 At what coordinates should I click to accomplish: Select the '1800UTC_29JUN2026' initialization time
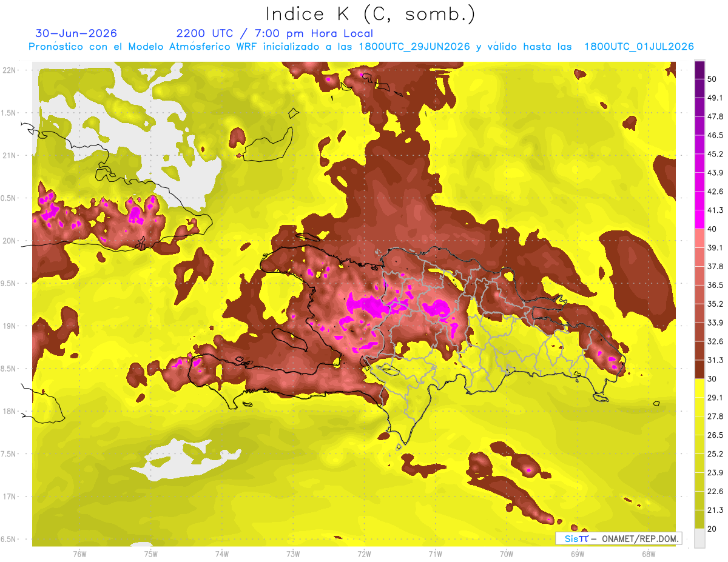coord(414,47)
